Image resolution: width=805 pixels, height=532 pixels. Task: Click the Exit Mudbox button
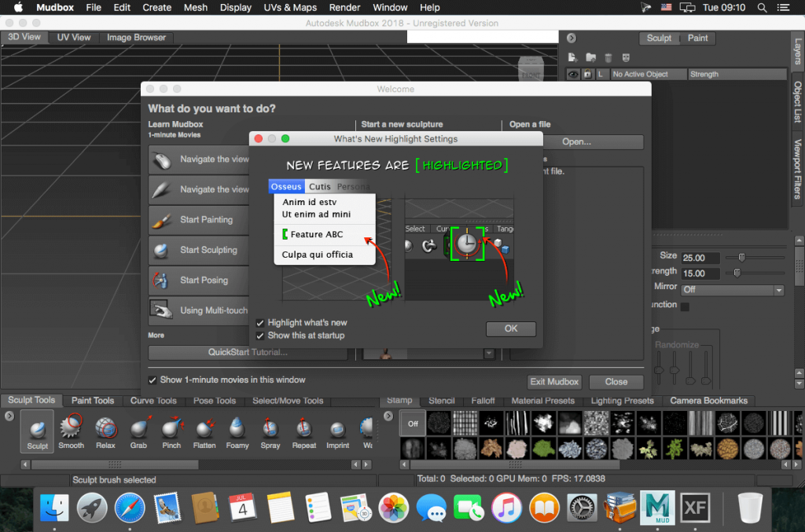coord(553,382)
